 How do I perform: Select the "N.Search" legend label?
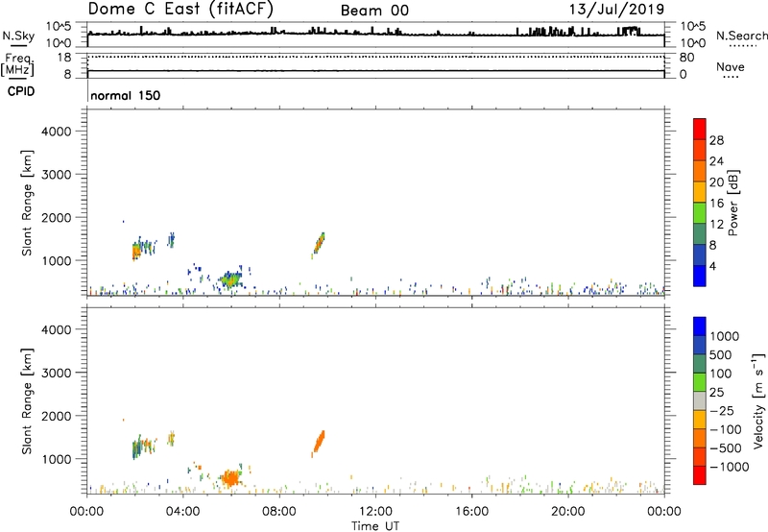coord(742,36)
